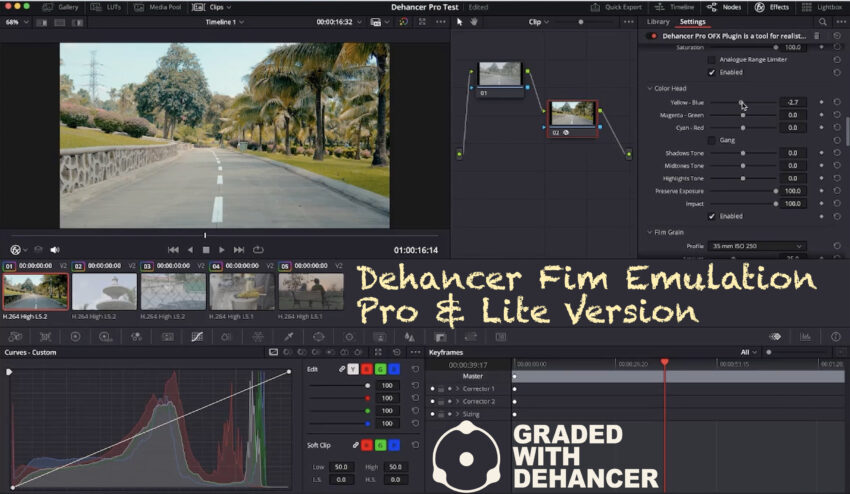850x494 pixels.
Task: Open the RGB Mixer palette icon
Action: [136, 337]
